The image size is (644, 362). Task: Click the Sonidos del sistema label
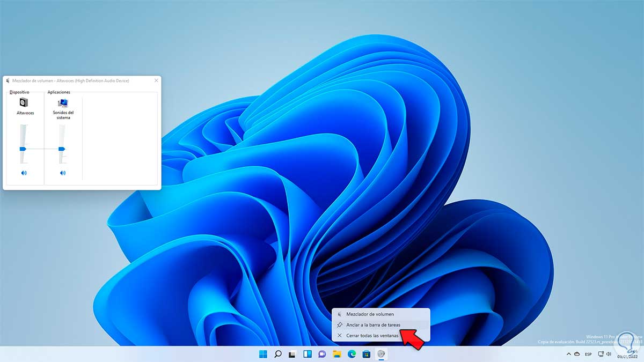[63, 115]
